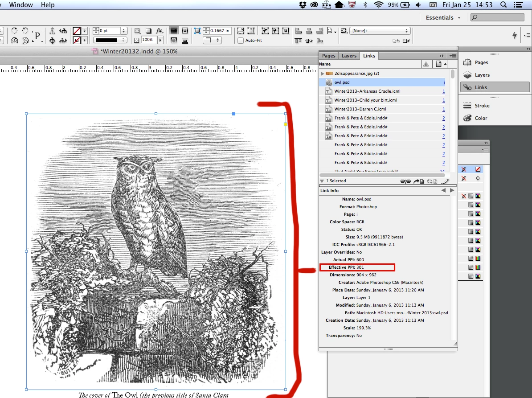Image resolution: width=532 pixels, height=398 pixels.
Task: Open Links panel flyout menu
Action: click(x=453, y=56)
